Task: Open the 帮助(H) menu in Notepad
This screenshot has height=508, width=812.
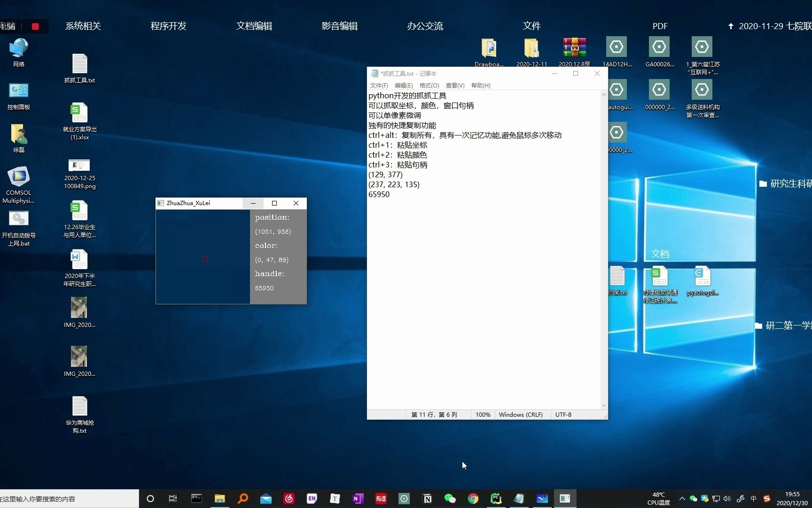Action: click(480, 85)
